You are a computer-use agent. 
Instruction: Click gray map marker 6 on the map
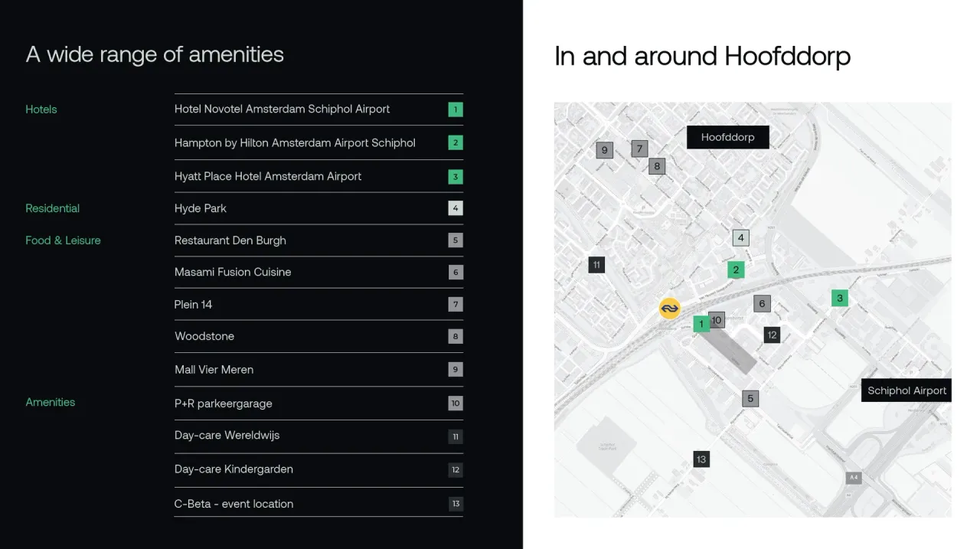pyautogui.click(x=762, y=304)
